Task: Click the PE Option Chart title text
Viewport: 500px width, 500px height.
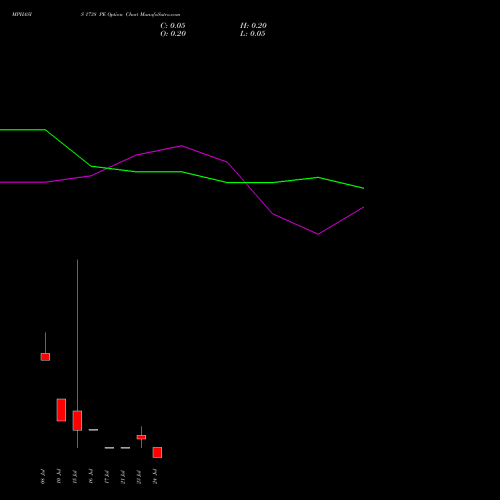Action: click(130, 15)
